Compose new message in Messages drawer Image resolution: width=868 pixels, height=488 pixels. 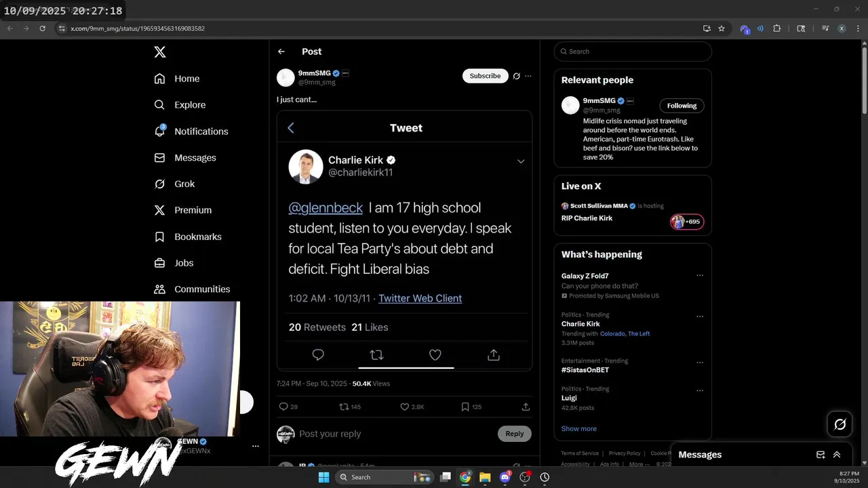click(x=821, y=455)
